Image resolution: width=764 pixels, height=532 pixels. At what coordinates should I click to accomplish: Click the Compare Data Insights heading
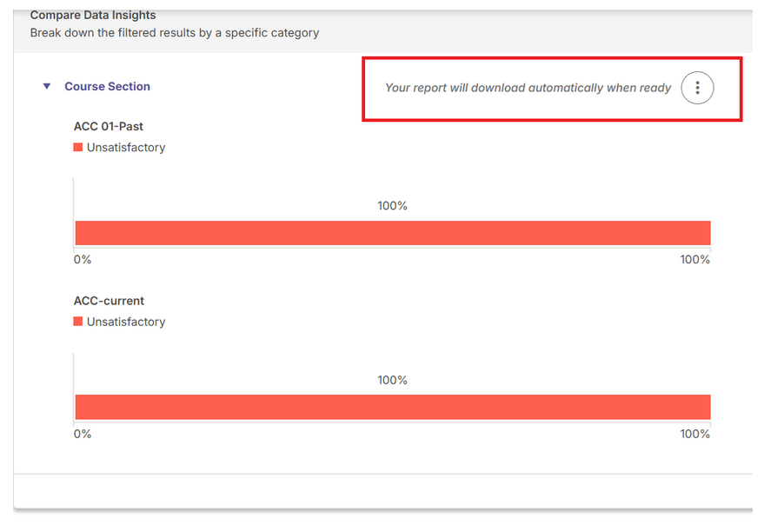(93, 15)
